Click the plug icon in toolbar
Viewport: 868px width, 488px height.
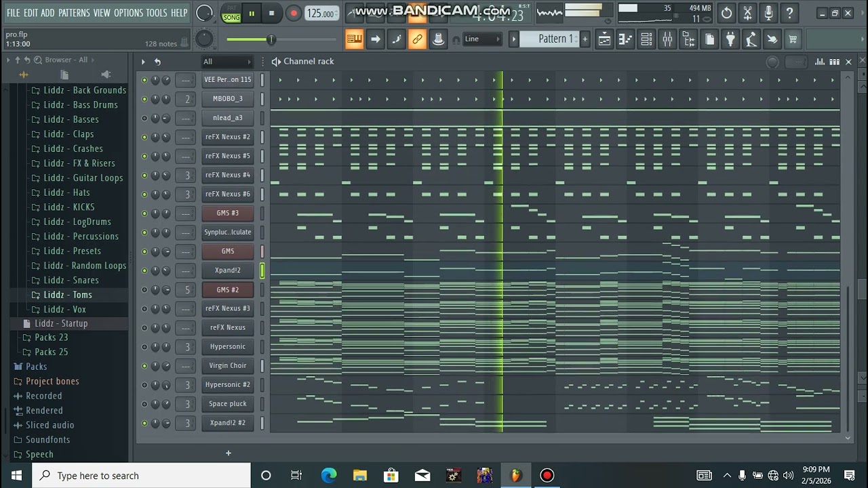coord(730,39)
